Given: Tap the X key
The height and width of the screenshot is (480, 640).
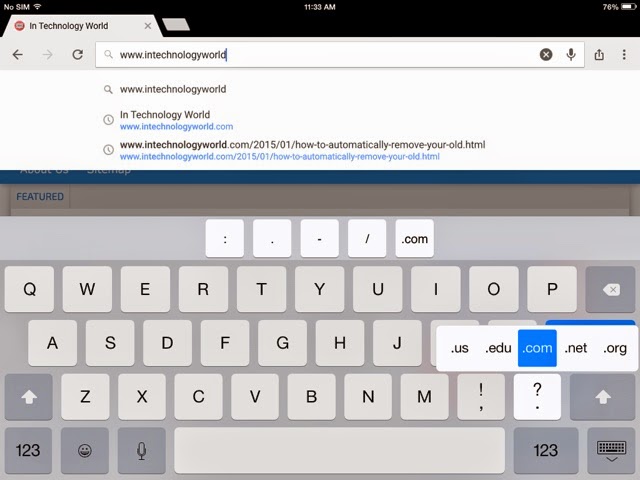Looking at the screenshot, I should (x=142, y=397).
